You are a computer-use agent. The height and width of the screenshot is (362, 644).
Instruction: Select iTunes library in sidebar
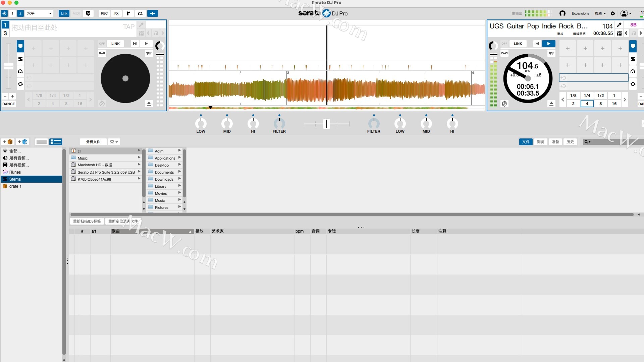pos(32,172)
